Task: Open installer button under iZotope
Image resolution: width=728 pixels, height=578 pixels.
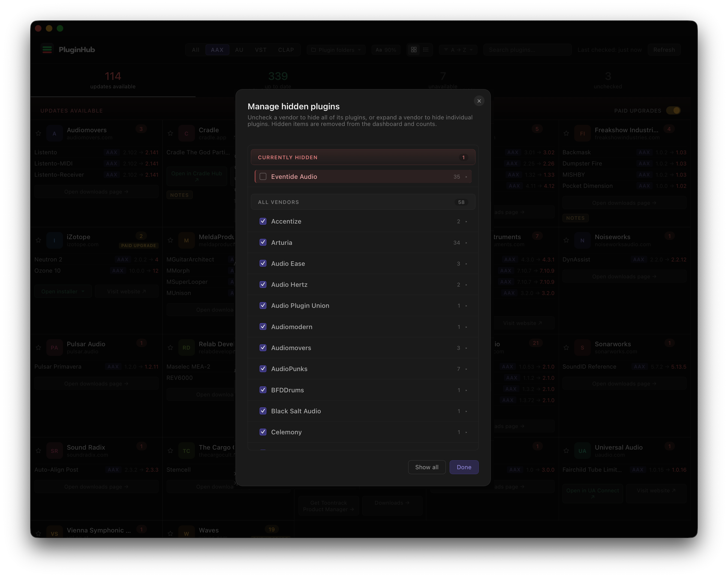Action: [x=63, y=291]
